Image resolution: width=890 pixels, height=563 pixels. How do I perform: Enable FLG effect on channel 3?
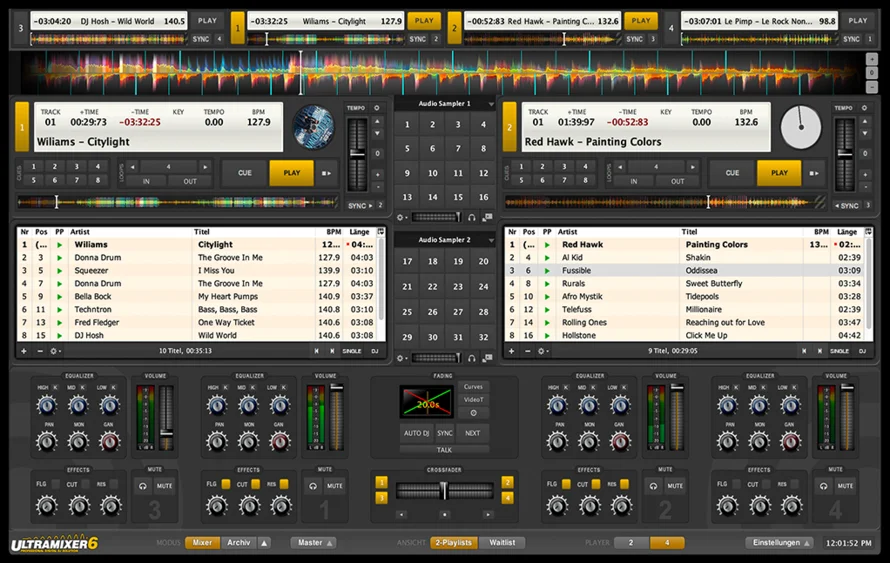point(56,484)
